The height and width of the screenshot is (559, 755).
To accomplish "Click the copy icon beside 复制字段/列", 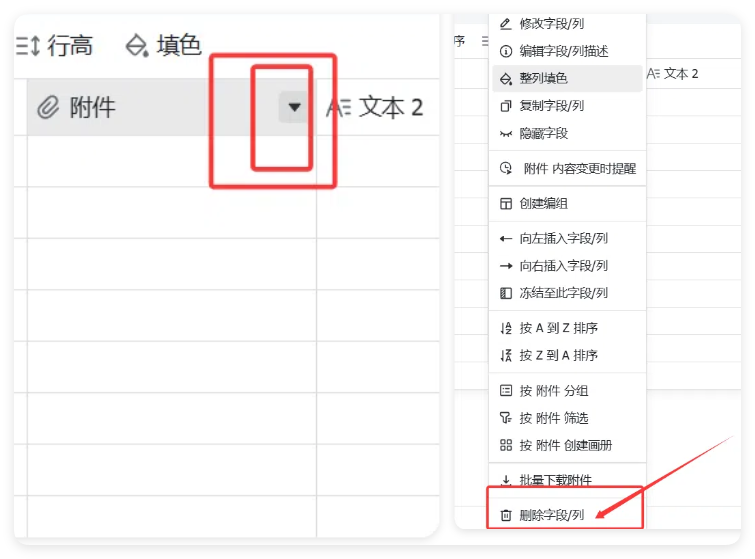I will pos(506,105).
